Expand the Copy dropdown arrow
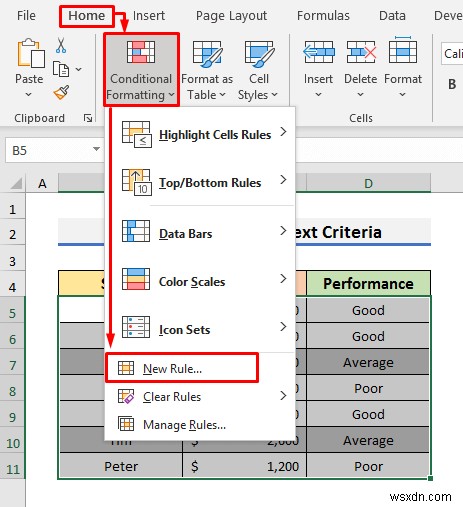 pos(79,69)
